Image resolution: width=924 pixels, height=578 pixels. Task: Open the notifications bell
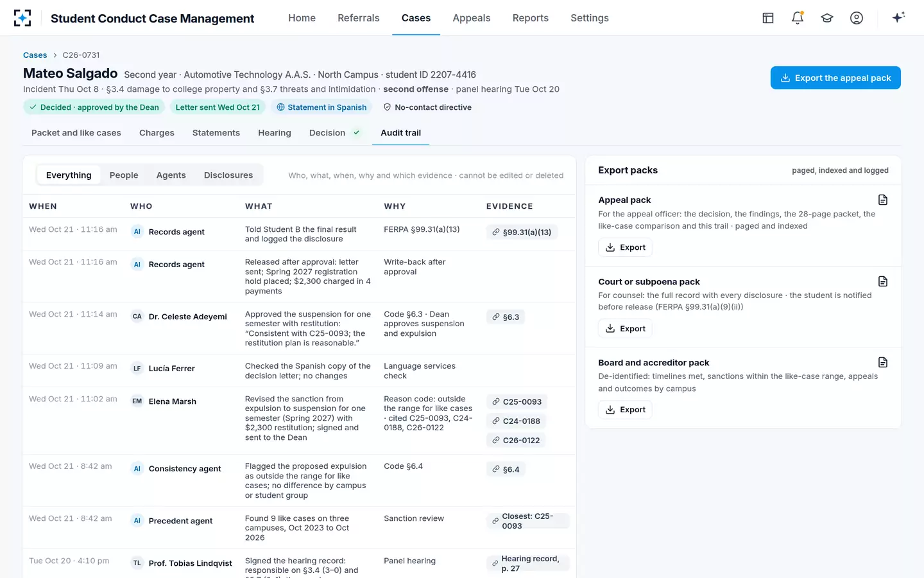tap(798, 18)
